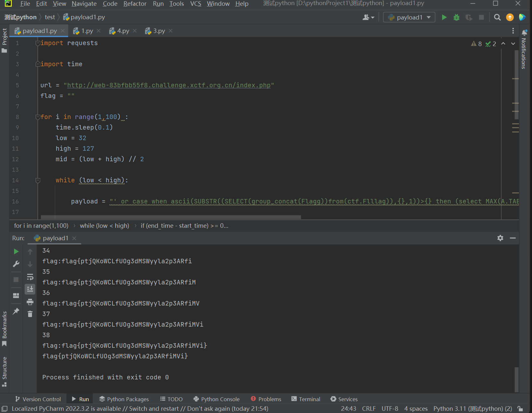Open Version Control tool window

[38, 399]
